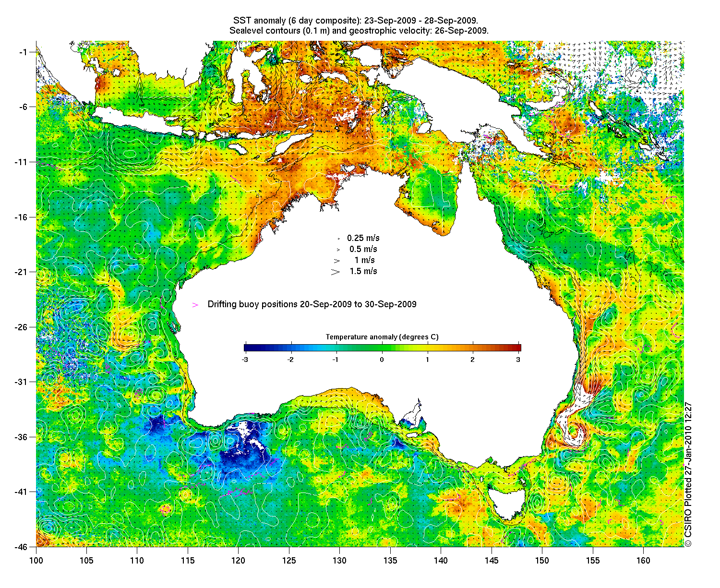Screen dimensions: 720x588
Task: Click the latitude axis label -11
Action: tap(22, 162)
